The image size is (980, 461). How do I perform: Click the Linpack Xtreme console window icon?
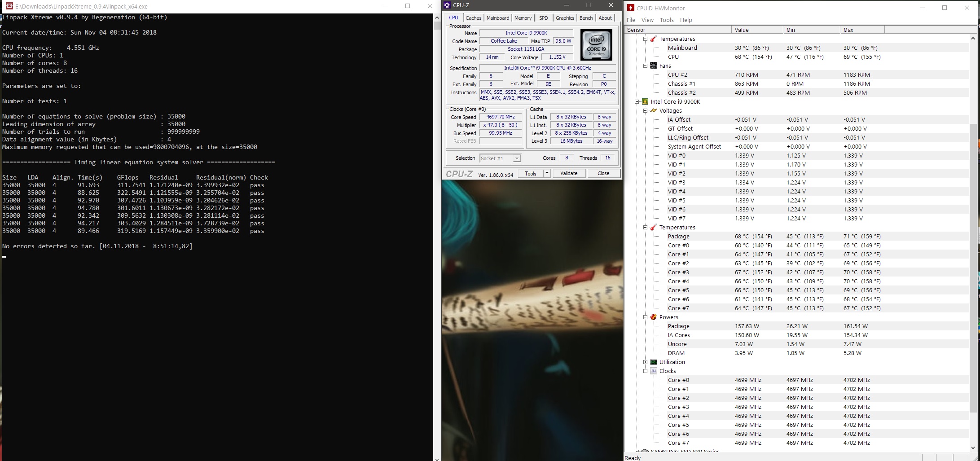[9, 6]
